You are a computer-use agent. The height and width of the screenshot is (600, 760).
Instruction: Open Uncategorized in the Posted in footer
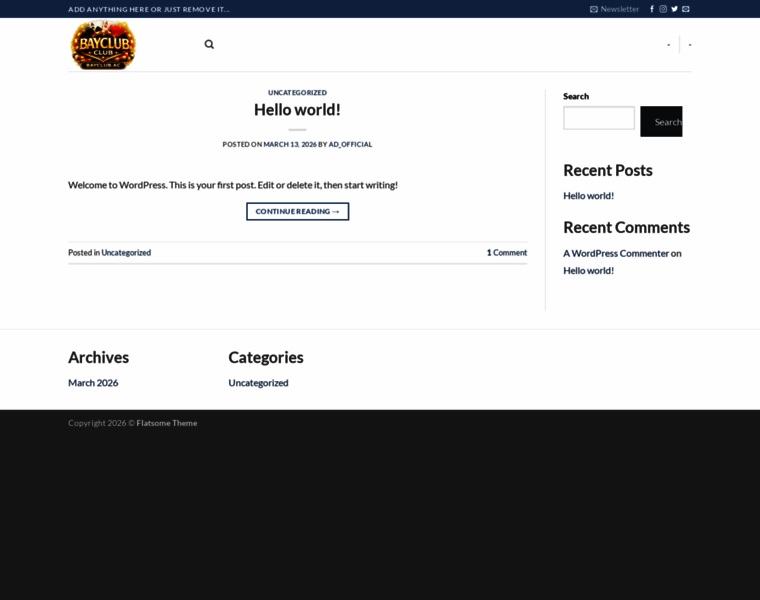point(126,253)
